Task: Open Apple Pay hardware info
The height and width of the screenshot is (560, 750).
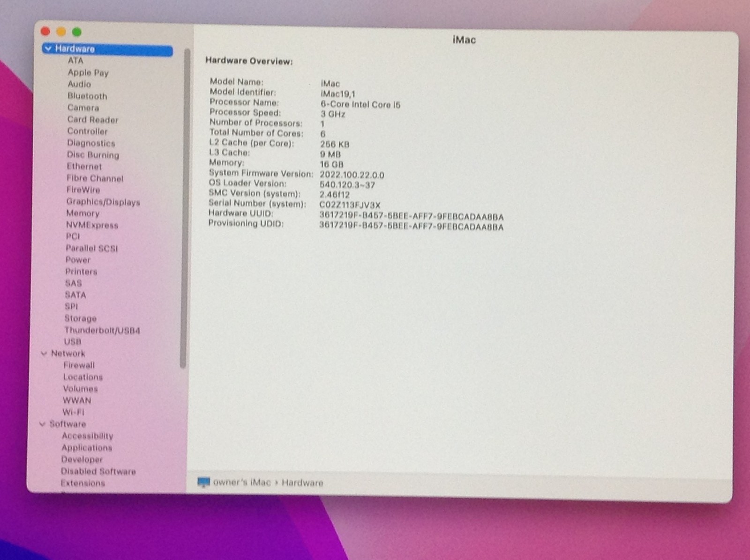Action: point(88,73)
